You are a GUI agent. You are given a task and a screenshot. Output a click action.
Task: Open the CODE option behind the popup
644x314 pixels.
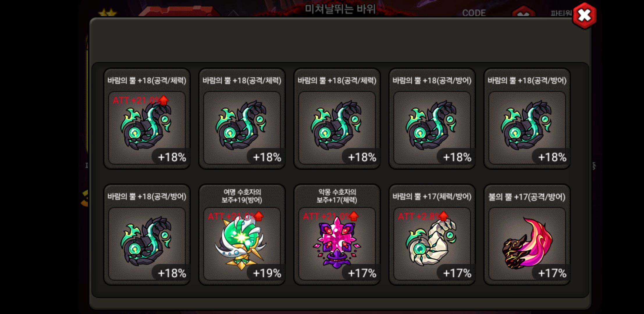(474, 13)
